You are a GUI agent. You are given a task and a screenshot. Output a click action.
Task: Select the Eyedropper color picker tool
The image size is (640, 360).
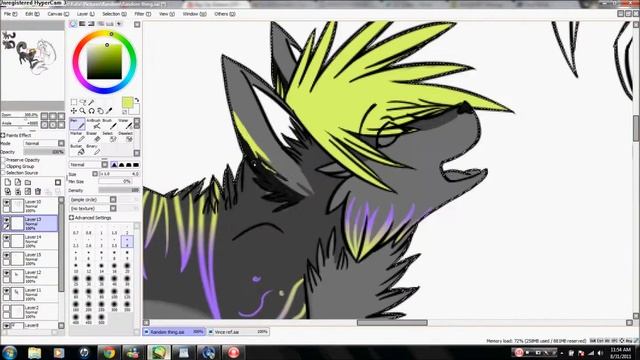point(109,111)
